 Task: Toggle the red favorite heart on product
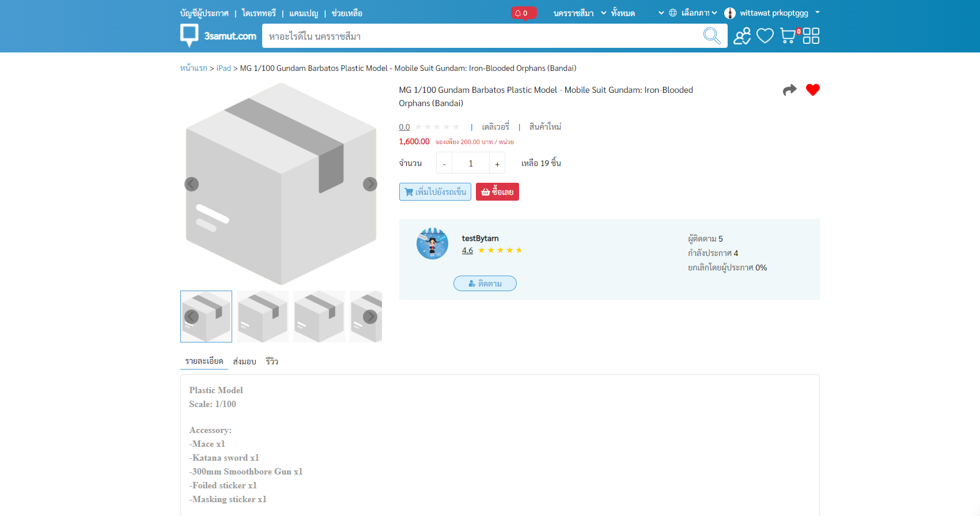coord(813,90)
